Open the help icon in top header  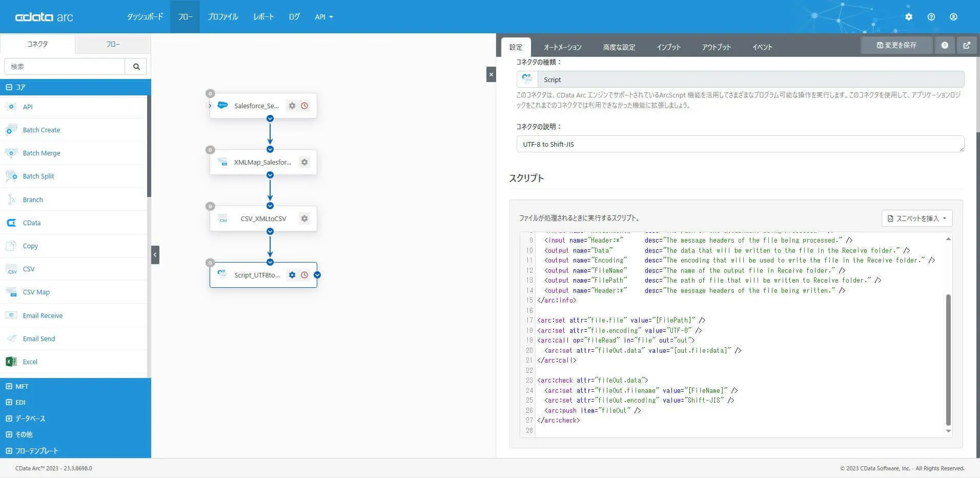coord(931,17)
